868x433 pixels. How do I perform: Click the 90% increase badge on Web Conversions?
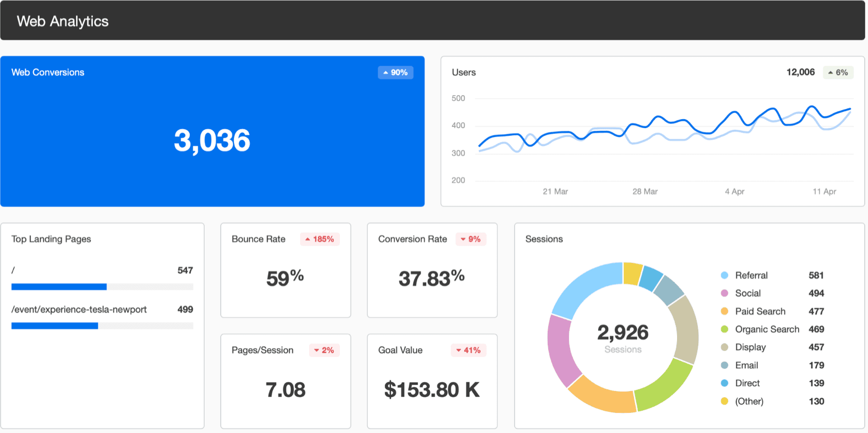pos(395,72)
